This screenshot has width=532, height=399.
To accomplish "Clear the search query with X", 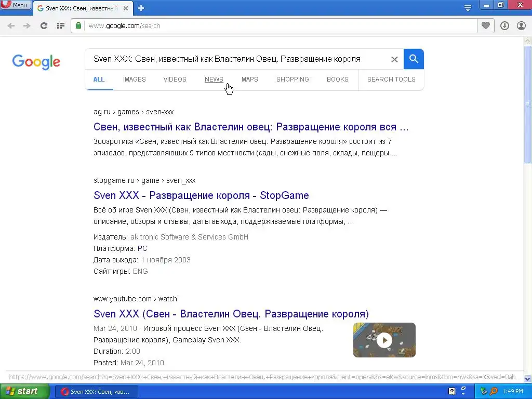I will click(x=394, y=59).
